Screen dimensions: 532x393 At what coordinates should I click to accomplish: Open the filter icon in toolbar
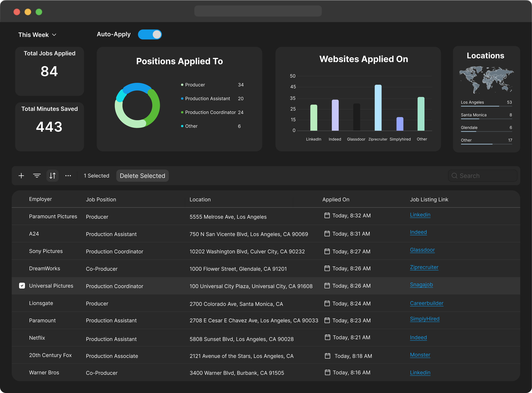[x=37, y=176]
